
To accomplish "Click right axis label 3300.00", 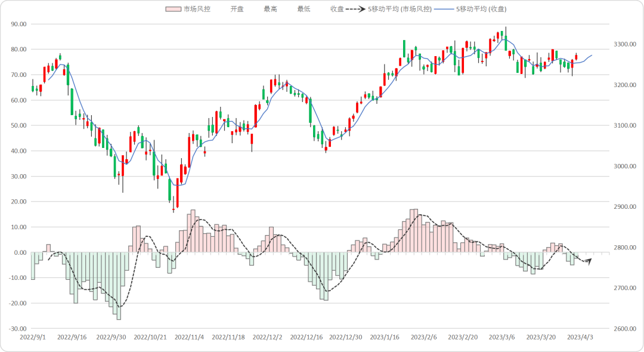I will pyautogui.click(x=625, y=44).
